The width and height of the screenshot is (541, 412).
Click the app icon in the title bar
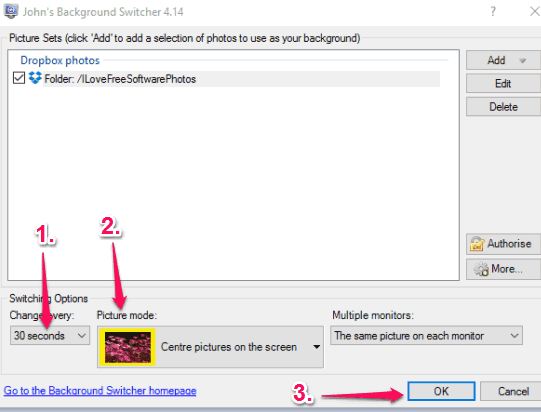[11, 11]
